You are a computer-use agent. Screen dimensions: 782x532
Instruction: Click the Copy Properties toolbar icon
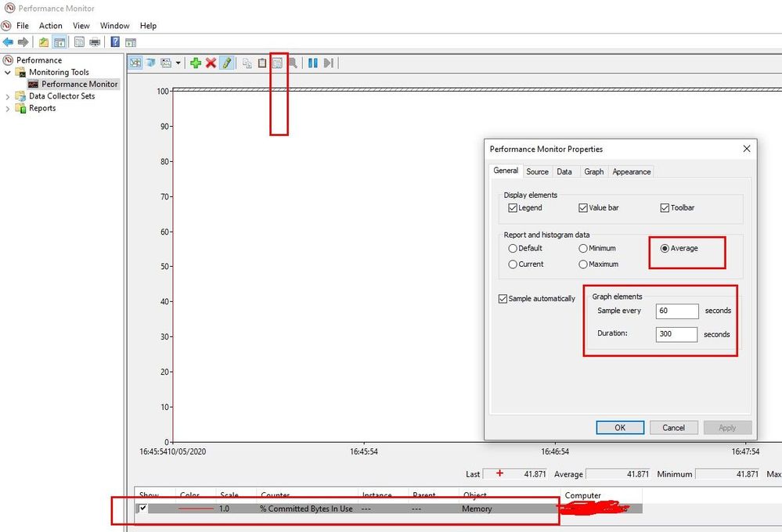pyautogui.click(x=248, y=63)
